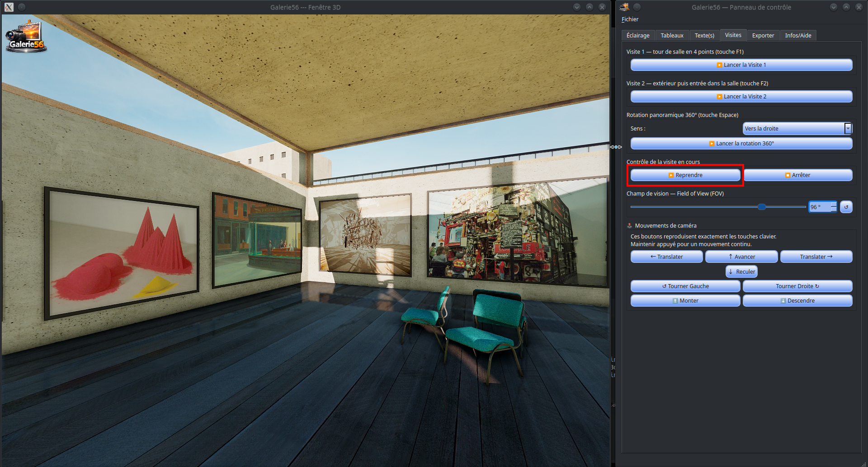Click Tourner Droite to rotate the camera right
Image resolution: width=868 pixels, height=467 pixels.
(x=797, y=286)
